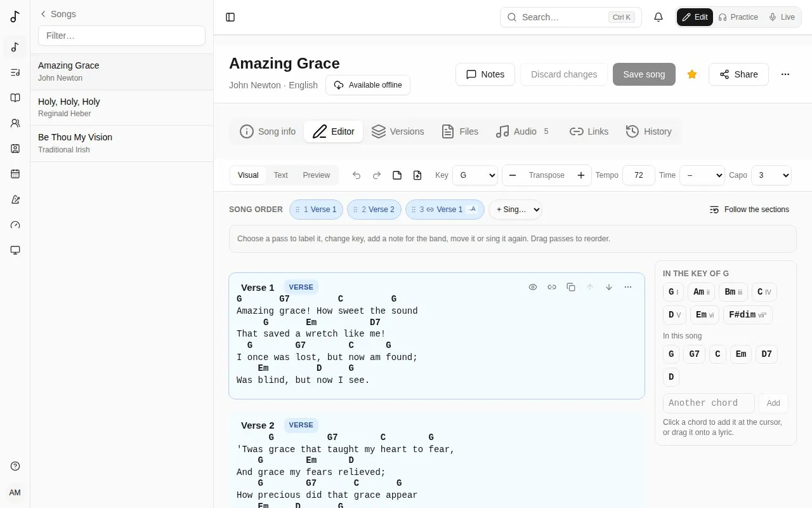This screenshot has height=508, width=812.
Task: Toggle the favorite star for the song
Action: point(692,74)
